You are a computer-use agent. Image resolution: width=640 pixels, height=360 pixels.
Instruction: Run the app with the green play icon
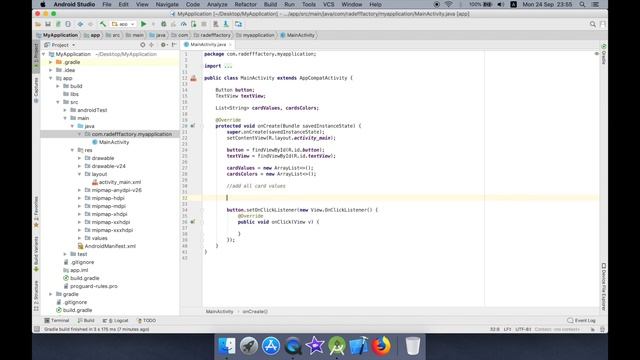pyautogui.click(x=143, y=24)
